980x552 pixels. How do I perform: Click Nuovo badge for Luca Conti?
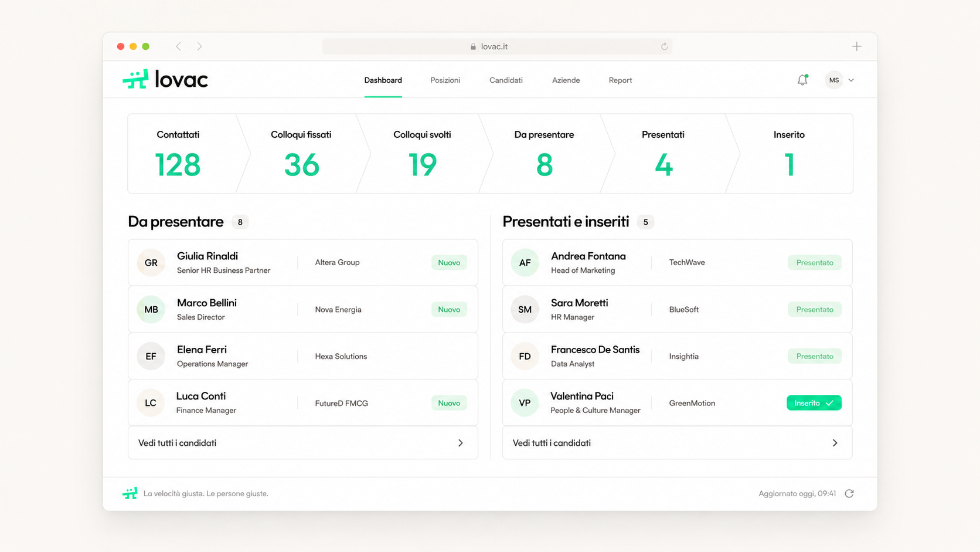(x=449, y=403)
